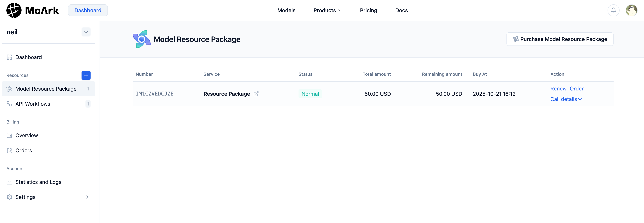The width and height of the screenshot is (644, 223).
Task: Click the API Workflows sidebar icon
Action: tap(9, 104)
